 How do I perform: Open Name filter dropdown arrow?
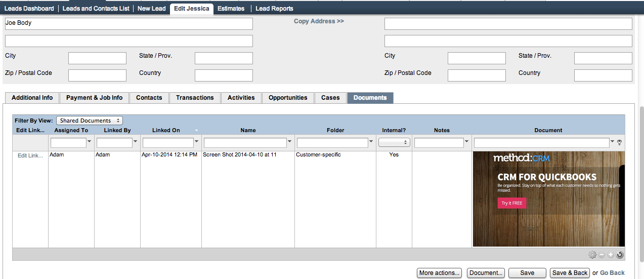[x=290, y=142]
